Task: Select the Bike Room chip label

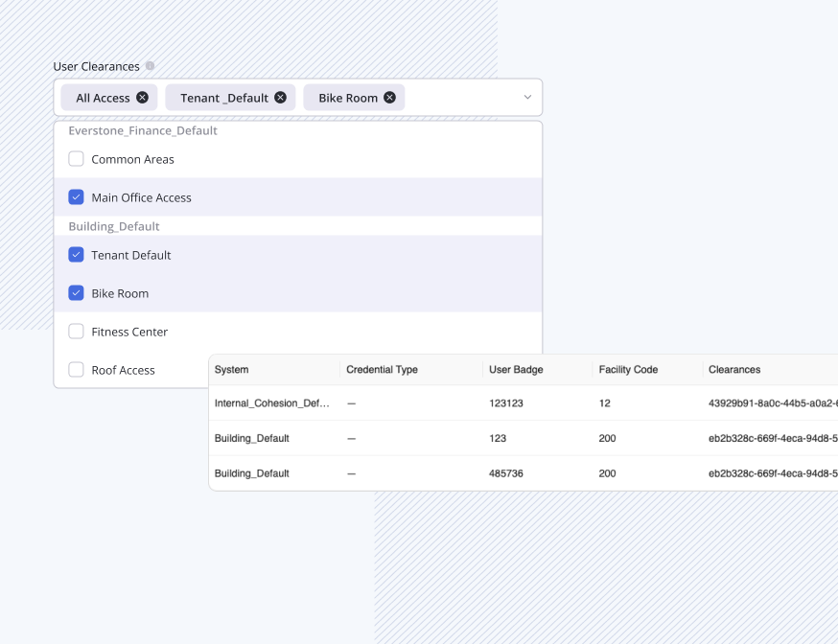Action: tap(348, 98)
